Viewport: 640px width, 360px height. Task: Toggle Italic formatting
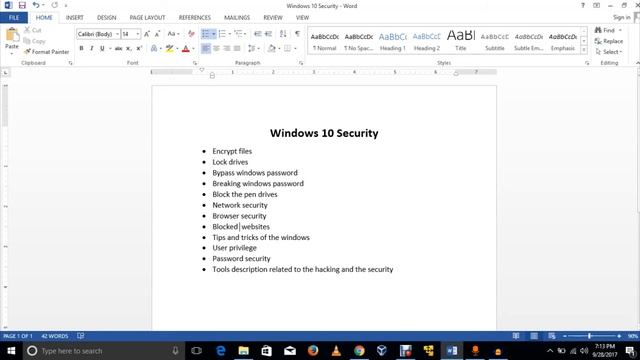point(91,49)
